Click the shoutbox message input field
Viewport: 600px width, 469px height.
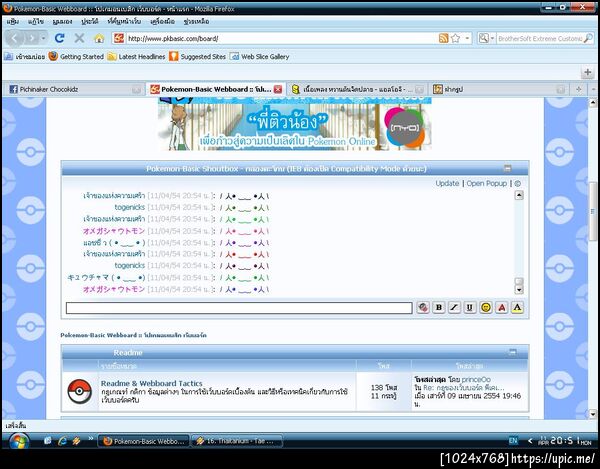pos(239,308)
